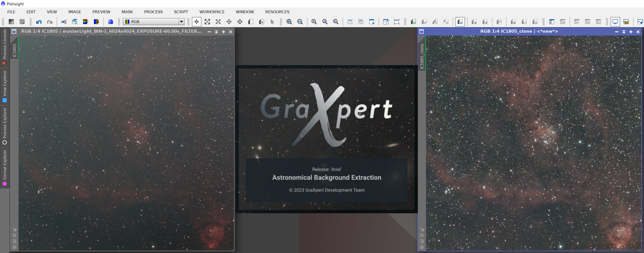This screenshot has height=253, width=644.
Task: Shade the IC1805 masterLight window
Action: click(x=216, y=32)
